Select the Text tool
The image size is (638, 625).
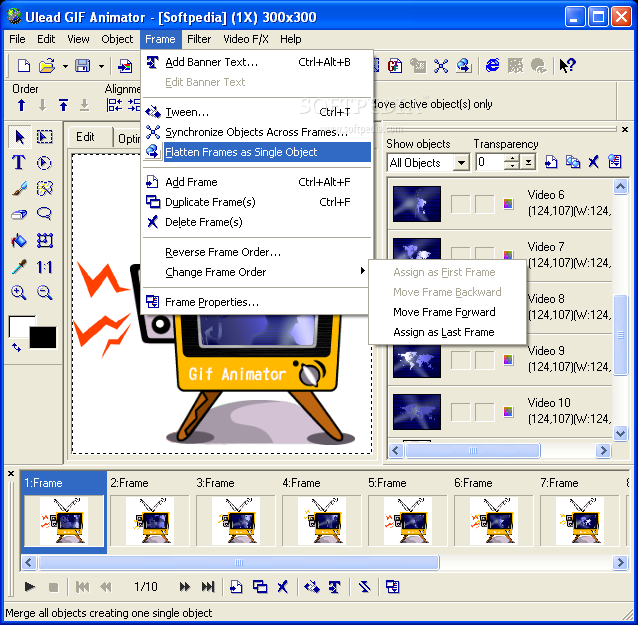18,163
